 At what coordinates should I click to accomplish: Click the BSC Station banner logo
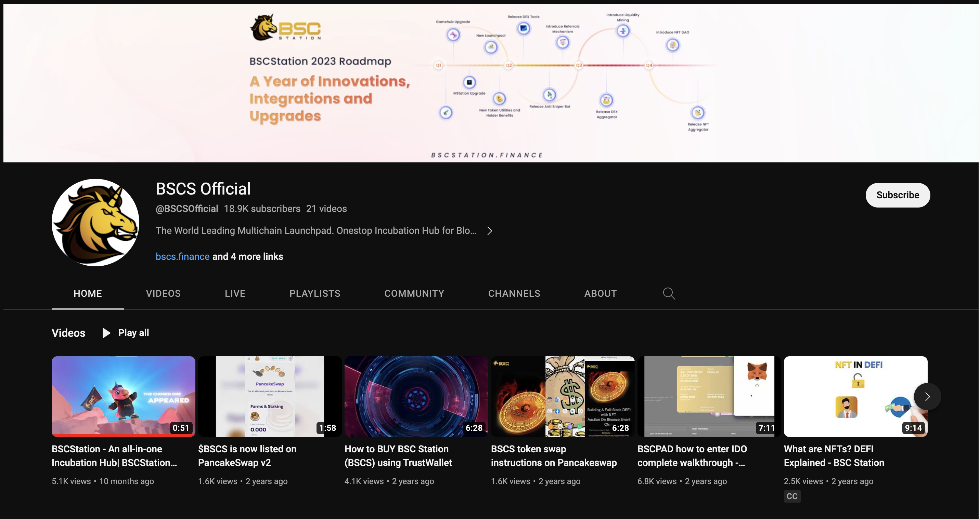[286, 28]
